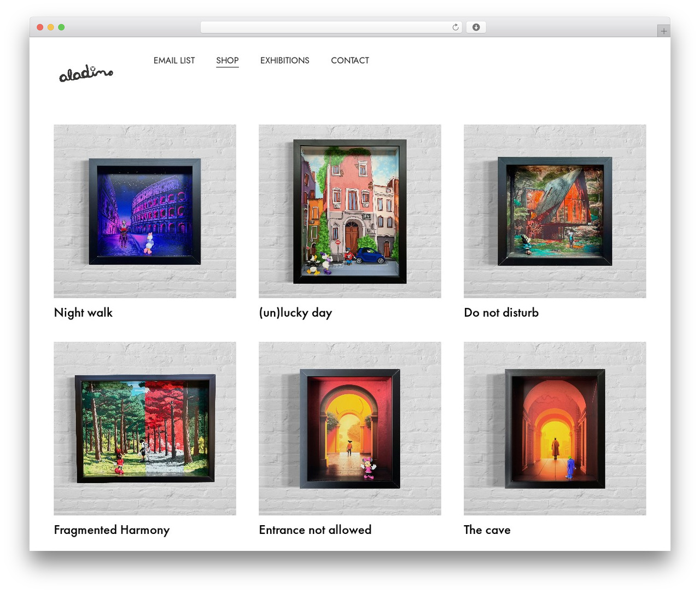
Task: View the Entrance not allowed artwork image
Action: [x=350, y=428]
